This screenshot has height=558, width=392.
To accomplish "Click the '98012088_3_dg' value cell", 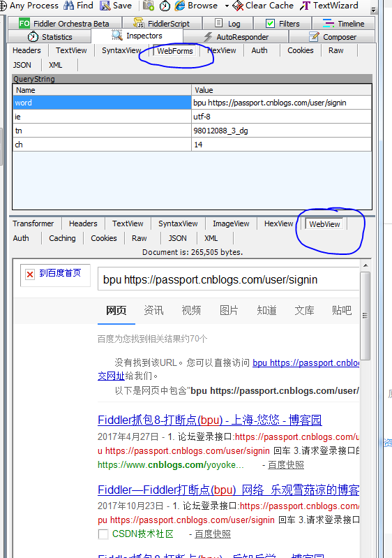I will [282, 131].
